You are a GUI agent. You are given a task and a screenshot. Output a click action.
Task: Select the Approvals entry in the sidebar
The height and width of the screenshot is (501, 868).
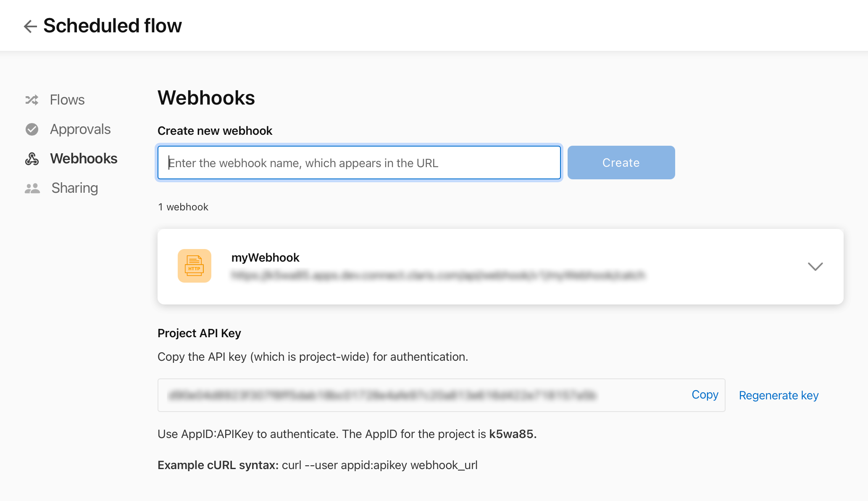(80, 129)
